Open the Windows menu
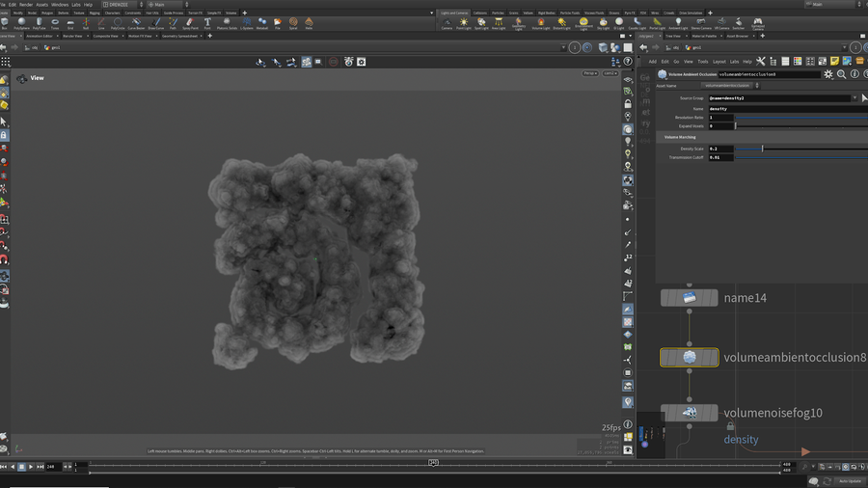Viewport: 868px width, 488px height. [60, 5]
